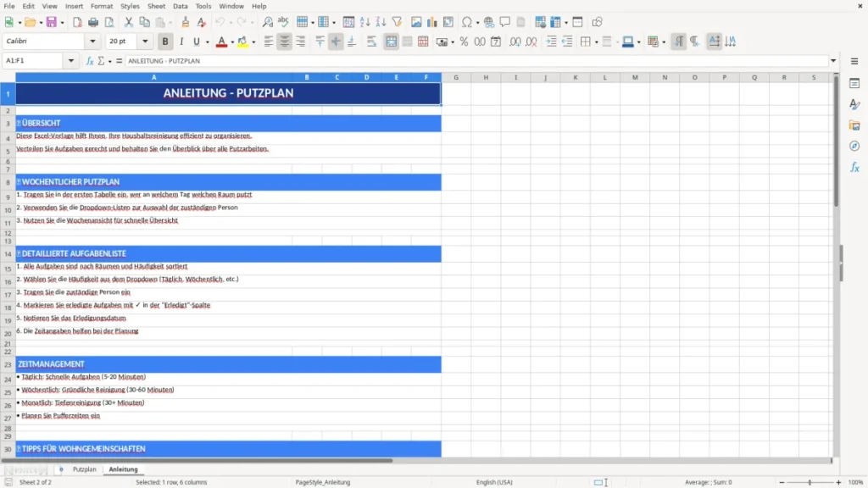The height and width of the screenshot is (488, 868).
Task: Open the Sheet menu
Action: coord(156,6)
